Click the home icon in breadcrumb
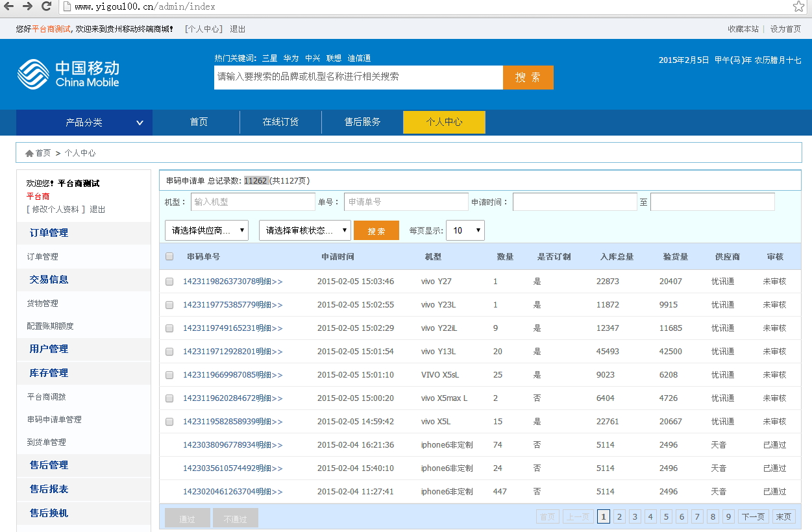 click(29, 153)
